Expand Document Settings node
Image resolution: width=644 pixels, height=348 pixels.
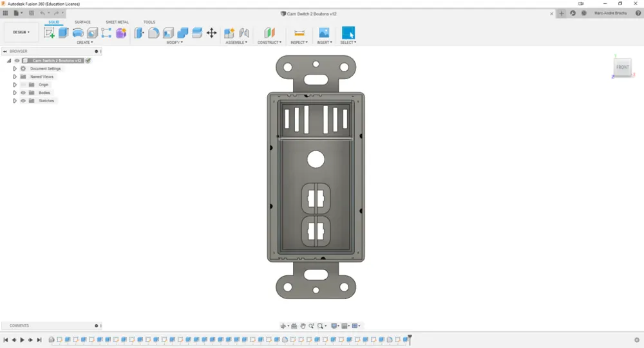14,69
